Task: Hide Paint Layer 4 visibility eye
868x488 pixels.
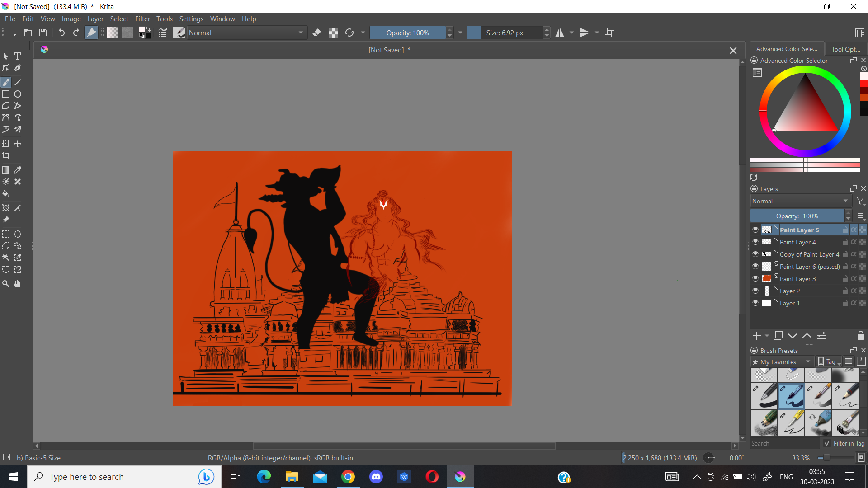Action: point(755,242)
